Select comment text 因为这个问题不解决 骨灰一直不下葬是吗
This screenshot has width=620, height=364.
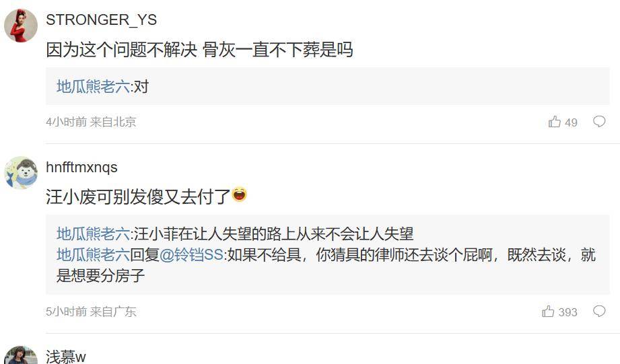click(199, 50)
